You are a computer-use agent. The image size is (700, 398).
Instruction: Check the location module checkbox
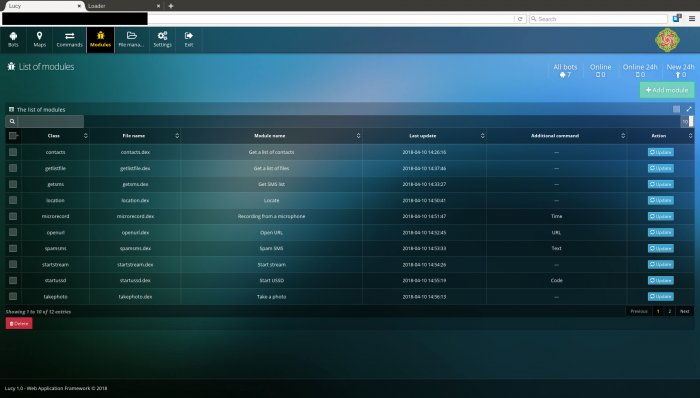click(x=13, y=200)
